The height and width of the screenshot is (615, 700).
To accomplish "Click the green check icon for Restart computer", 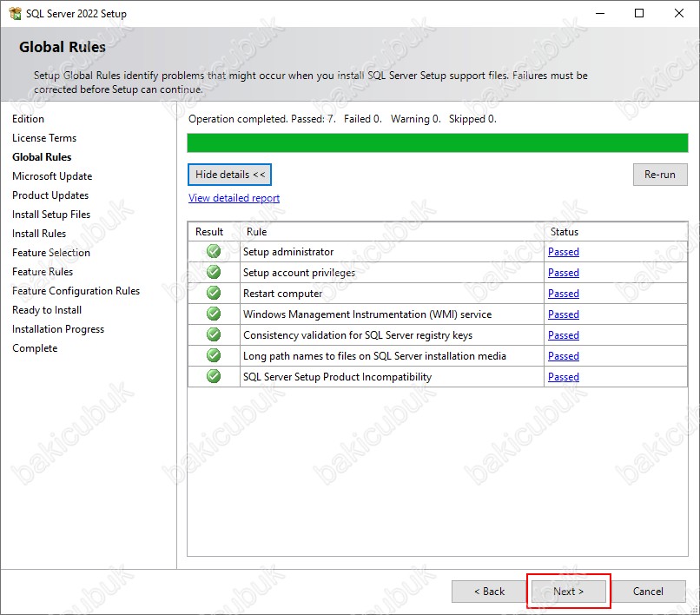I will click(x=214, y=293).
